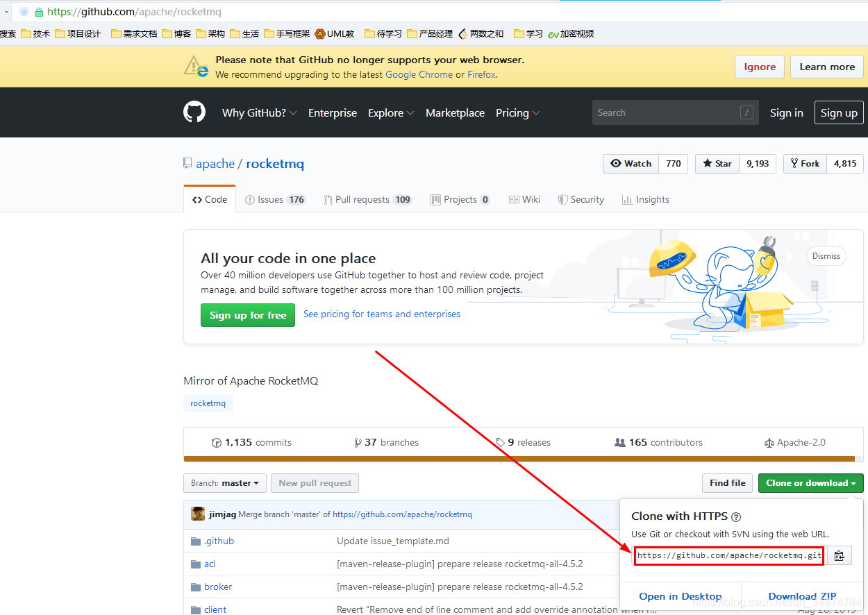
Task: Open the 学习 bookmark folder
Action: (x=528, y=33)
